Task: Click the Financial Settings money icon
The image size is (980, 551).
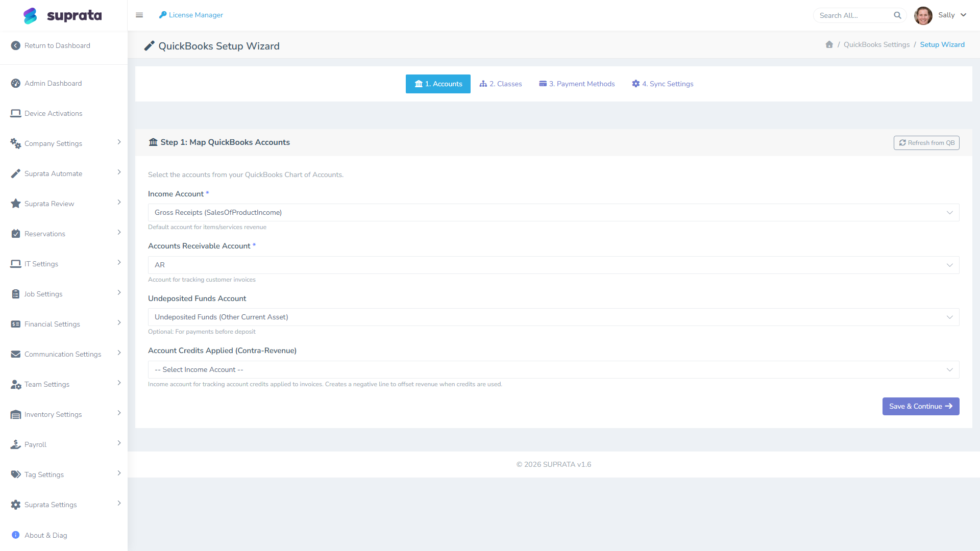Action: click(16, 324)
